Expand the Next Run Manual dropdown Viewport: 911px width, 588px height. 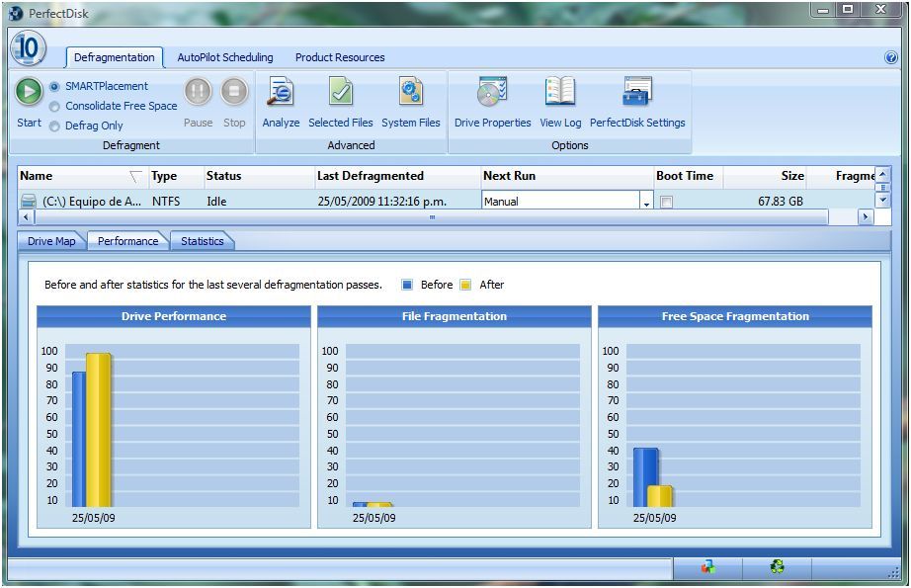click(646, 203)
